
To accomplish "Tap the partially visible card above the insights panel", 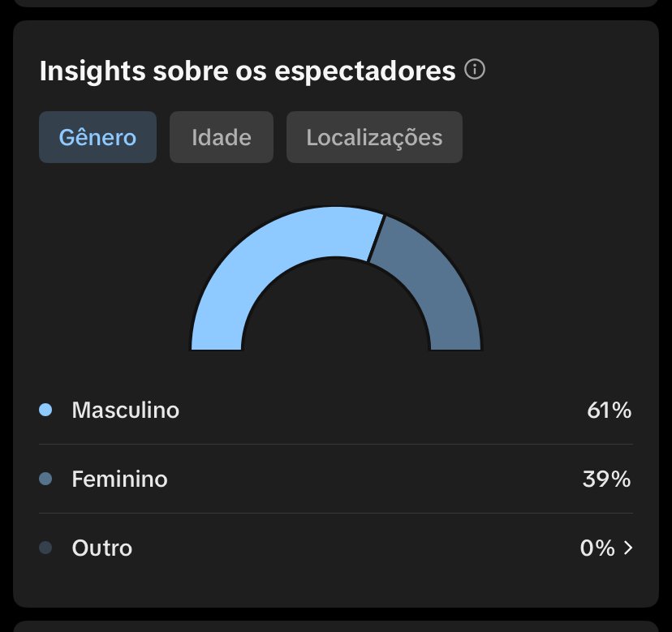I will (336, 3).
